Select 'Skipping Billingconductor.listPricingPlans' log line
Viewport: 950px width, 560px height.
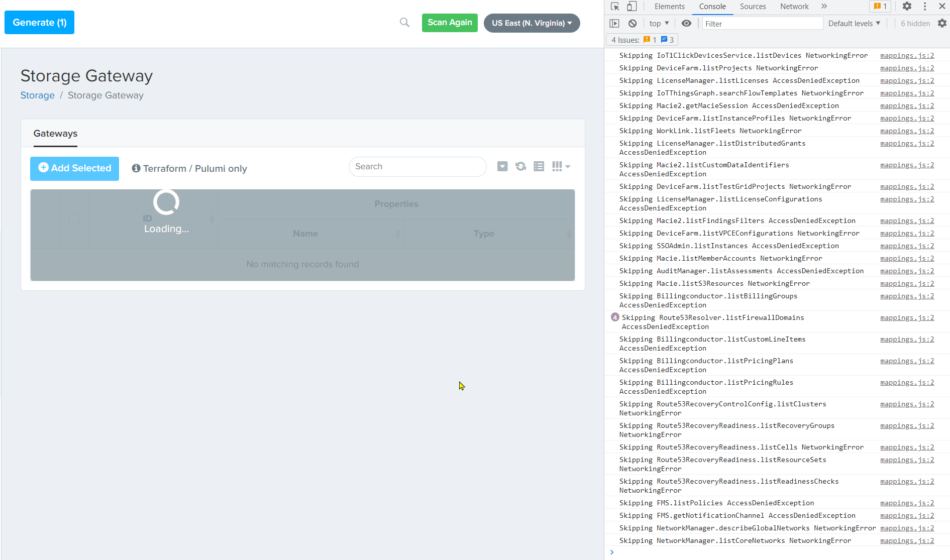point(706,365)
